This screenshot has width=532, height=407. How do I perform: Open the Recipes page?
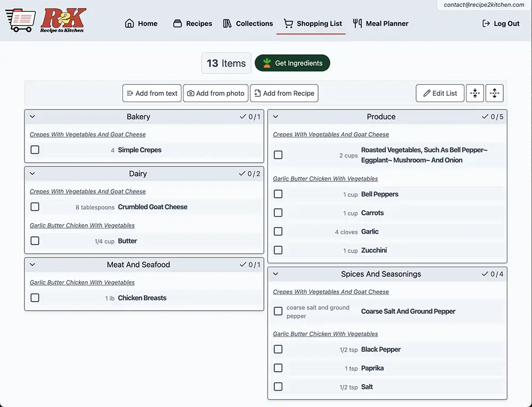pos(193,23)
